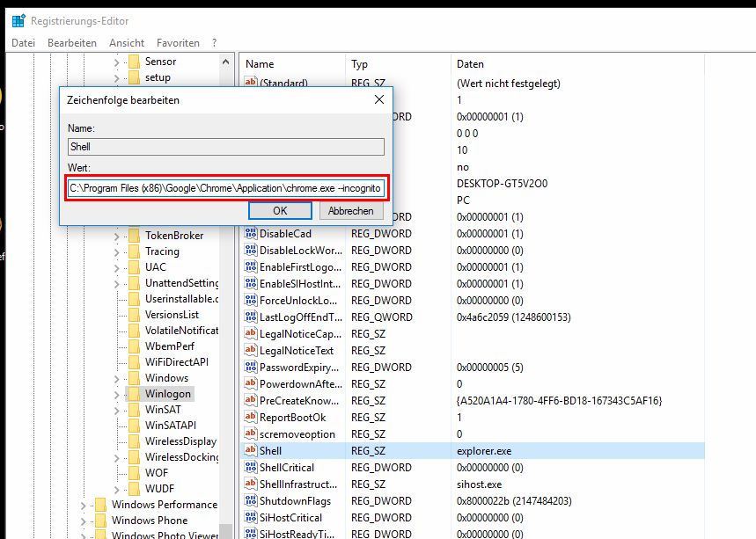Viewport: 756px width, 539px height.
Task: Click the read-only Name field showing Shell
Action: pyautogui.click(x=226, y=147)
